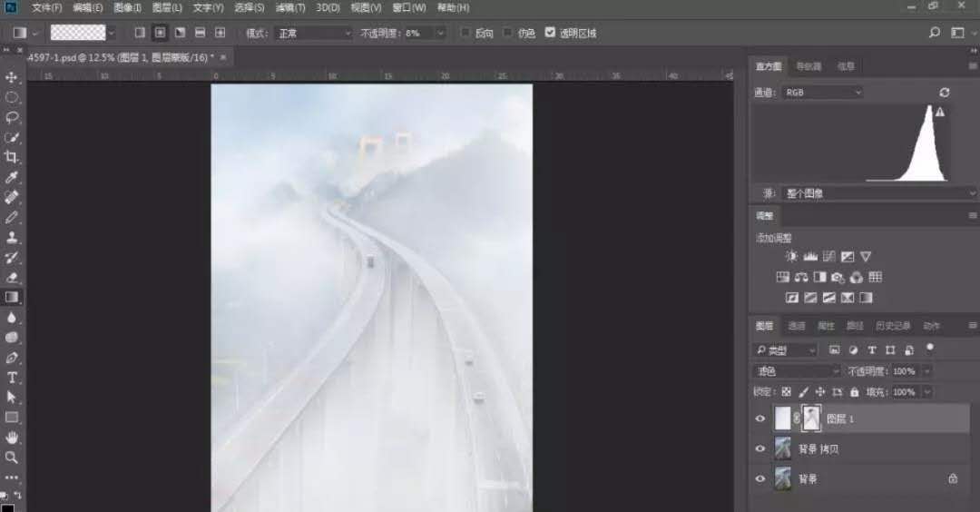Select the Type tool in toolbar
Image resolution: width=980 pixels, height=512 pixels.
[12, 377]
